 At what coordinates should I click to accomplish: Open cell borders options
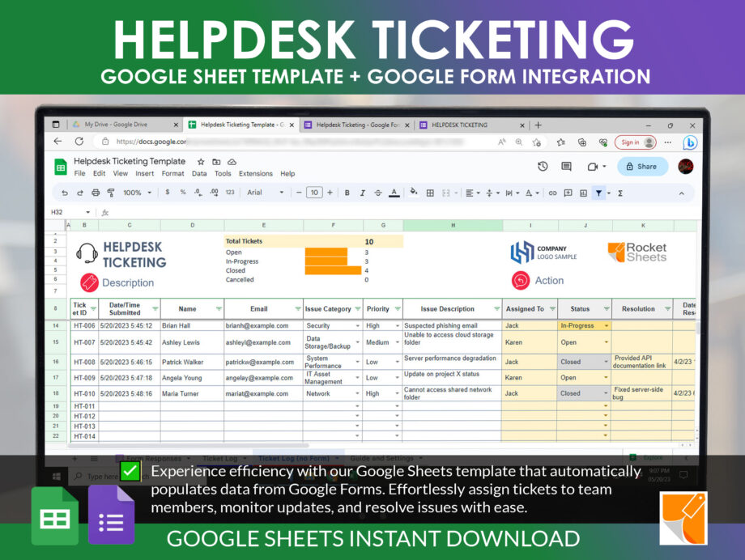point(430,193)
